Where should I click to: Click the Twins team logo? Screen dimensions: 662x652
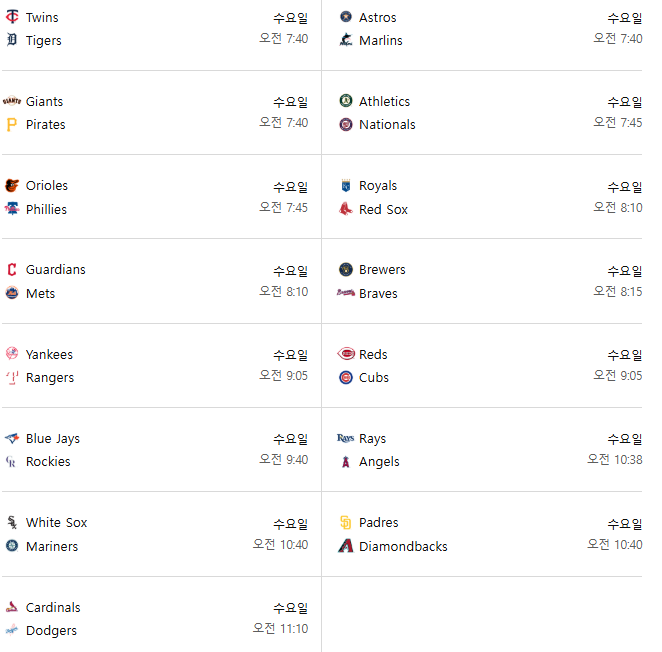click(12, 17)
